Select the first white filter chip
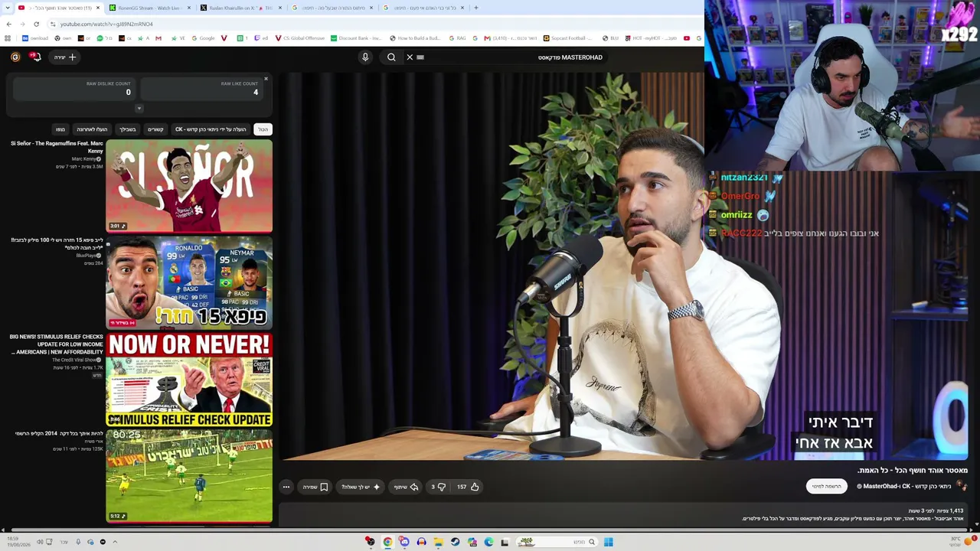The image size is (980, 551). click(x=263, y=129)
